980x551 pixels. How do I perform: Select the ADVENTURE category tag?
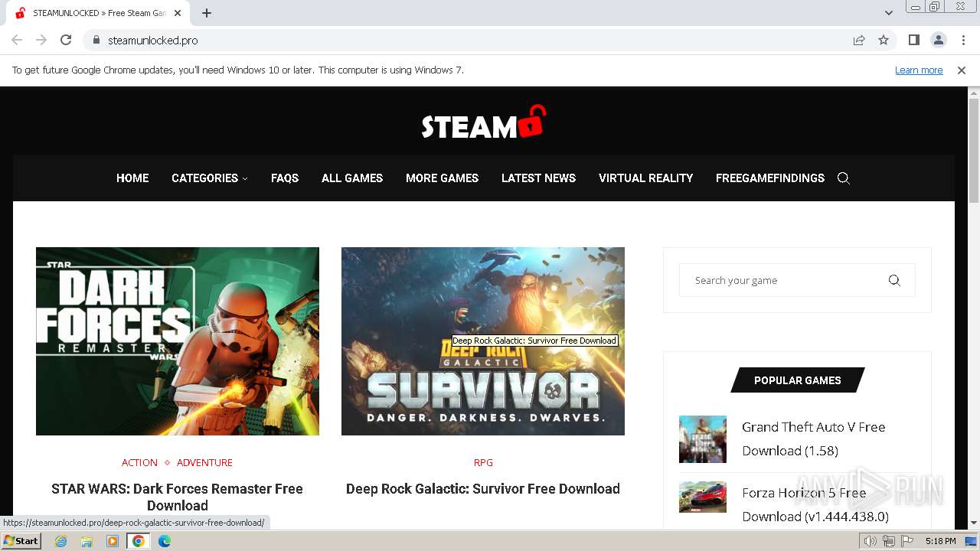204,462
